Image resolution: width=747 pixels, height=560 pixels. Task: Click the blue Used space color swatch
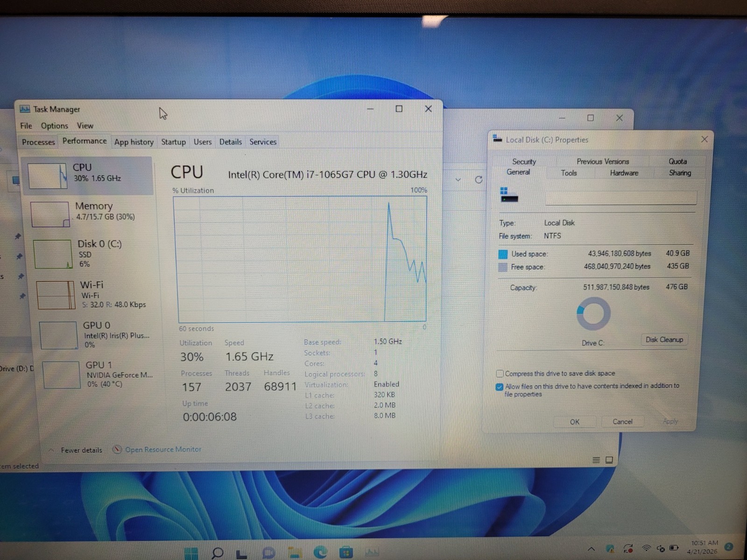pyautogui.click(x=503, y=254)
